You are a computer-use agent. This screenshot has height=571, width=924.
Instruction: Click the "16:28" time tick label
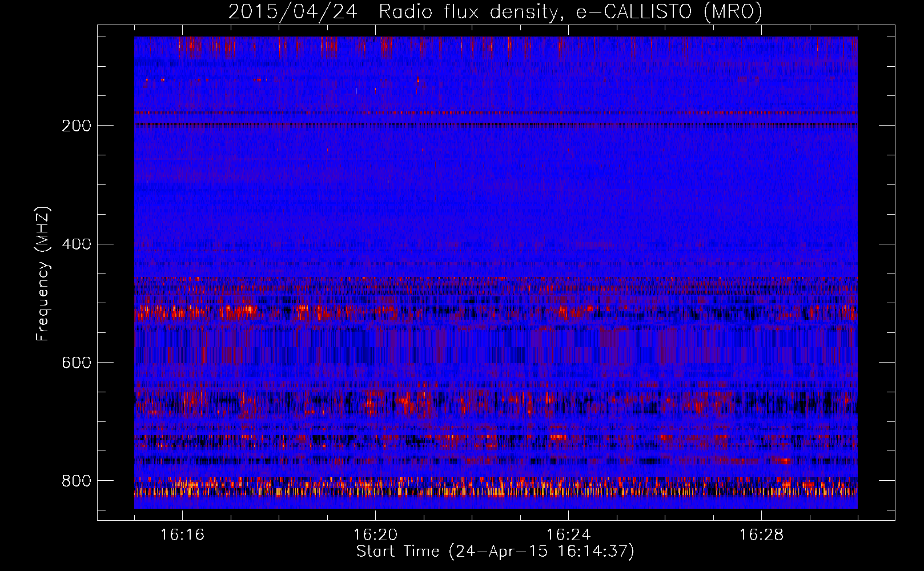click(x=761, y=534)
